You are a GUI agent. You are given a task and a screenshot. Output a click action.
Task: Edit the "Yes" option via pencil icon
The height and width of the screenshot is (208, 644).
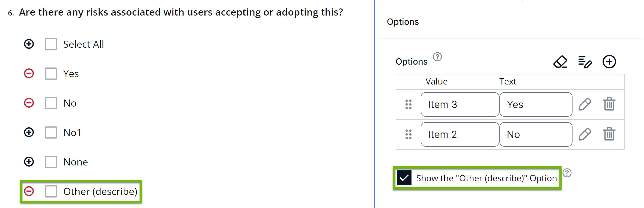tap(585, 104)
